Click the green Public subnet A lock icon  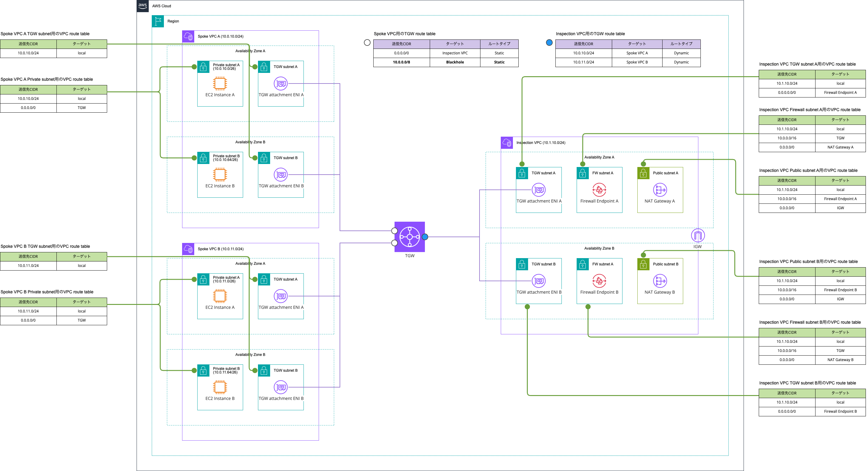tap(643, 173)
